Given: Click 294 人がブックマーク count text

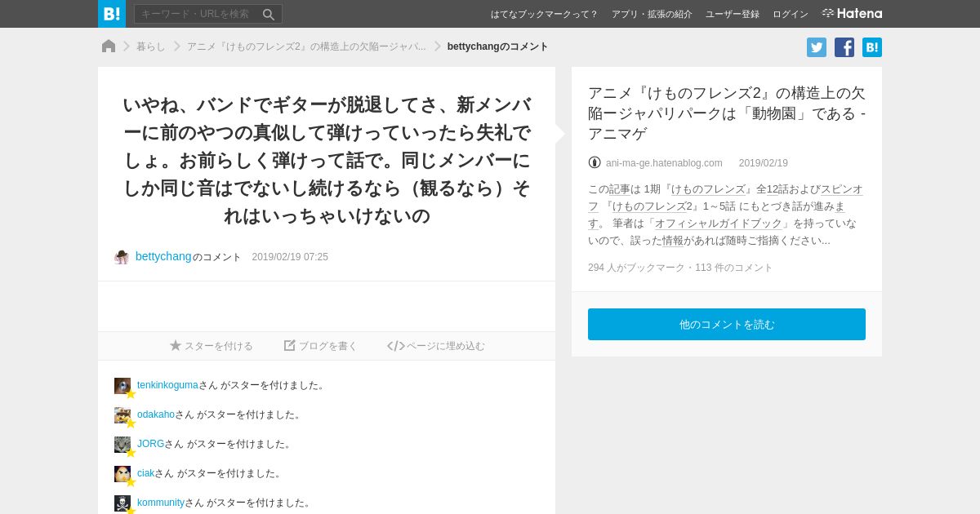Looking at the screenshot, I should point(636,268).
